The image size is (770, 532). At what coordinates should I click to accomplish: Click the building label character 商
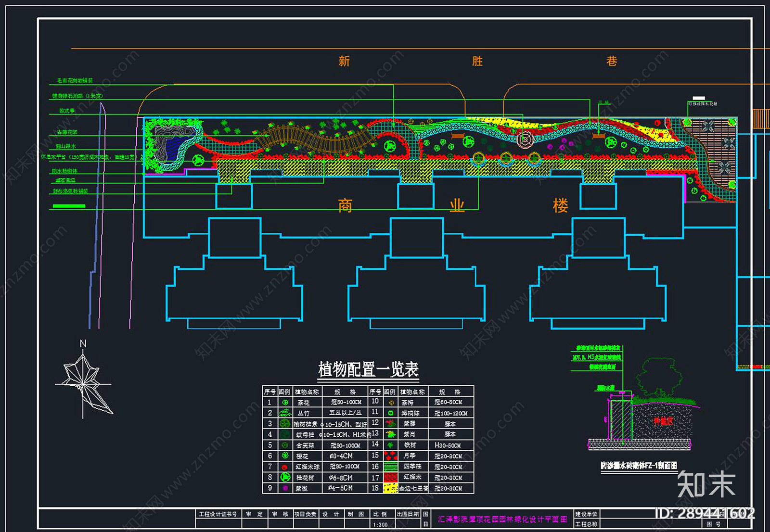coord(345,206)
